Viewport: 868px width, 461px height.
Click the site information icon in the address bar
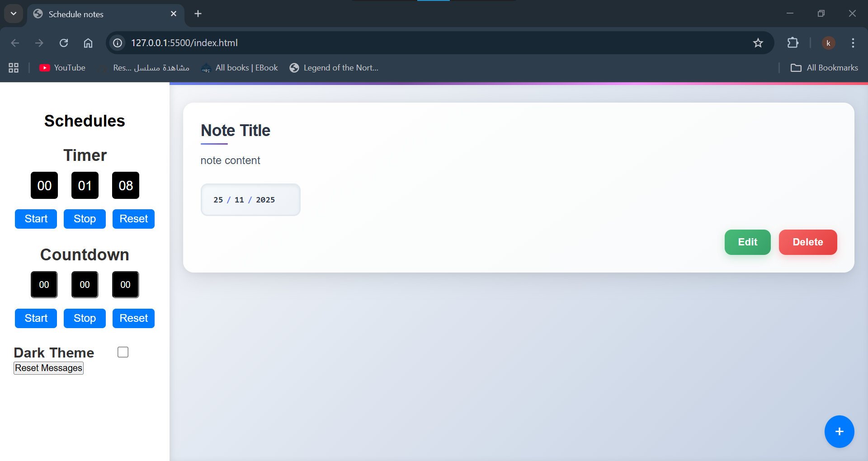point(118,43)
